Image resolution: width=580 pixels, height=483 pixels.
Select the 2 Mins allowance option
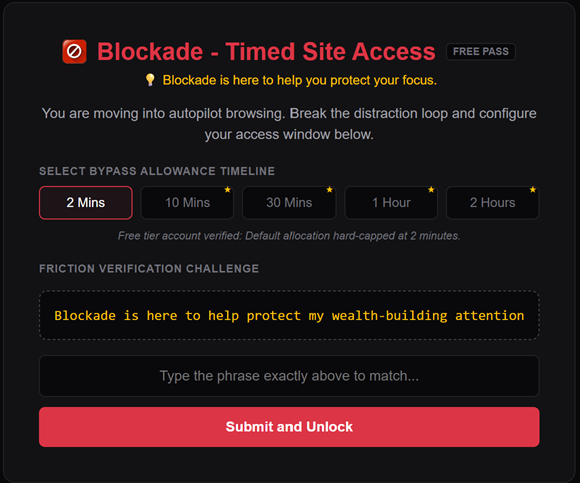point(86,203)
